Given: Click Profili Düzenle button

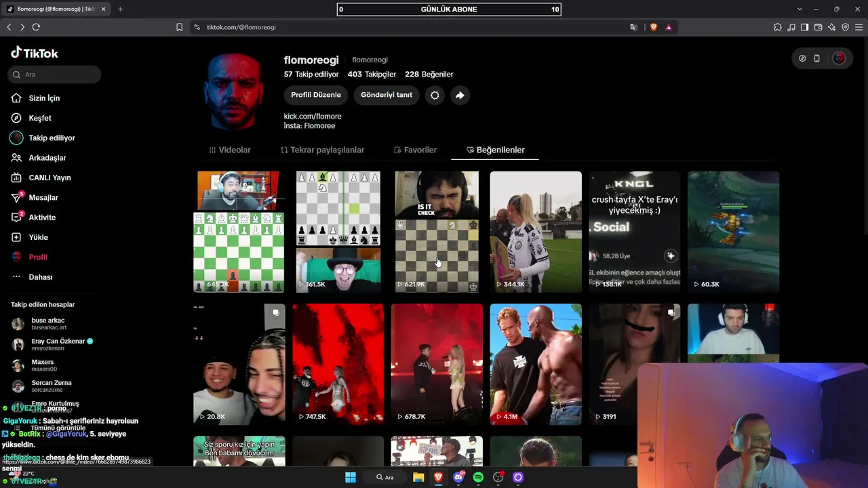Looking at the screenshot, I should tap(316, 96).
